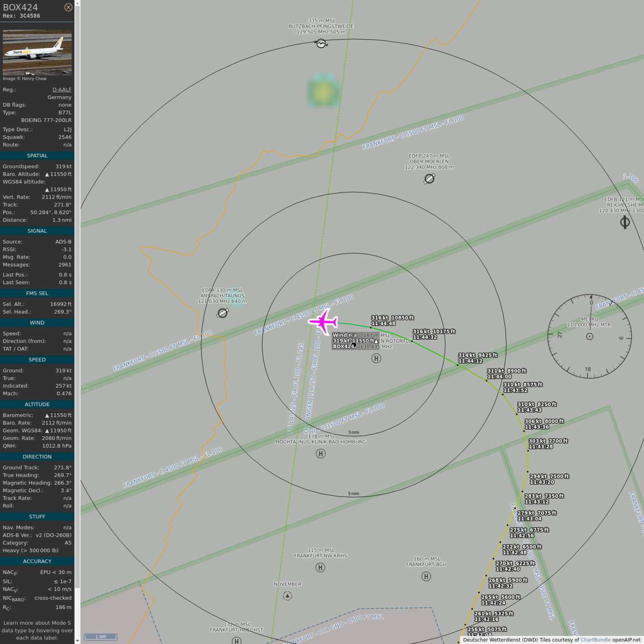Image resolution: width=644 pixels, height=644 pixels.
Task: Click the magenta BOX424 aircraft icon
Action: pyautogui.click(x=323, y=321)
